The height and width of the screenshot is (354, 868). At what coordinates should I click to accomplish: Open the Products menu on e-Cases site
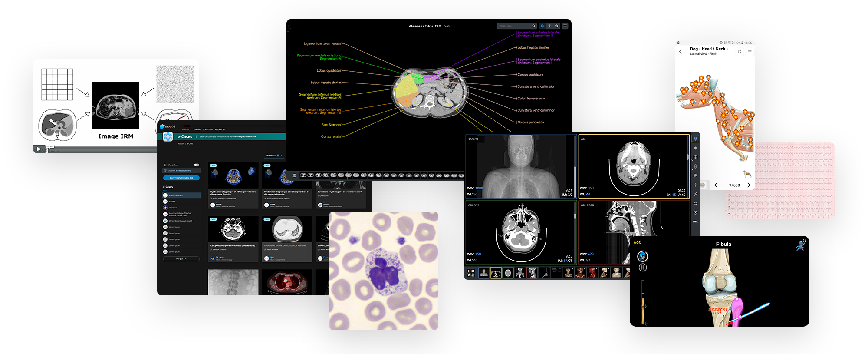click(187, 129)
